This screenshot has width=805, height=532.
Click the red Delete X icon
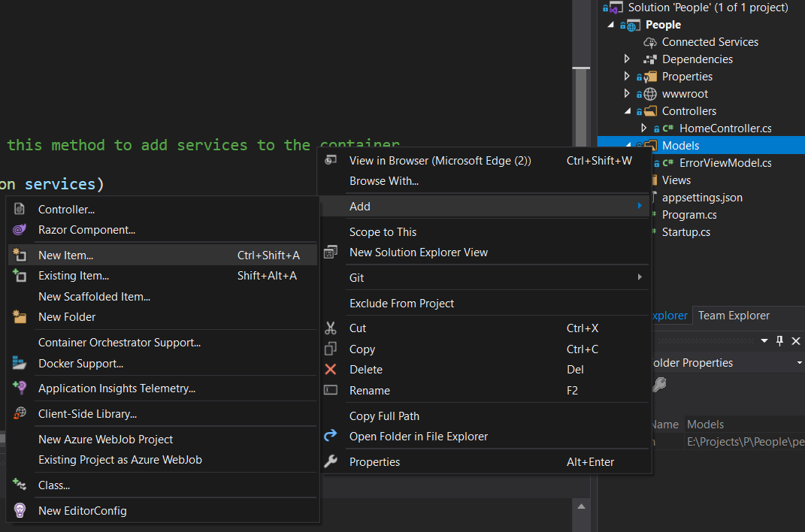pos(331,370)
